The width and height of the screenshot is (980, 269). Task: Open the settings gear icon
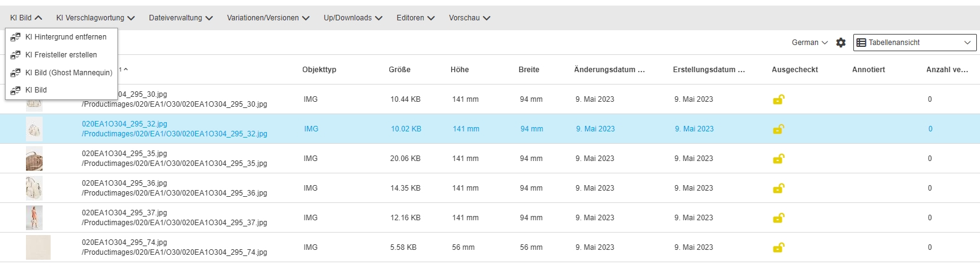[841, 43]
